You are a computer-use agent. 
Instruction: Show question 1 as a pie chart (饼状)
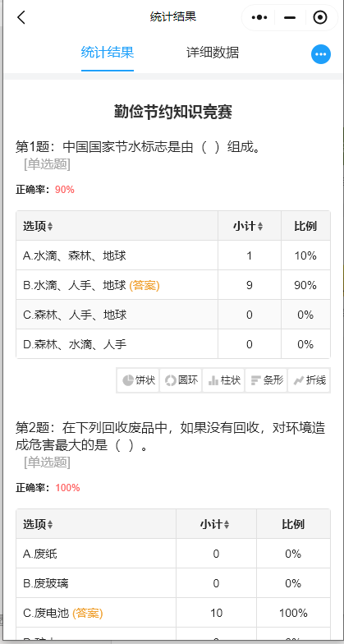[139, 380]
